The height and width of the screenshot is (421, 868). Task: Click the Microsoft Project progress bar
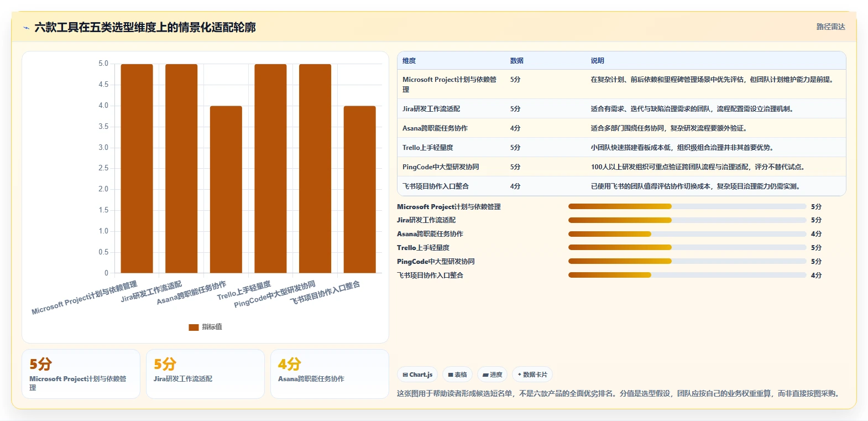point(687,206)
